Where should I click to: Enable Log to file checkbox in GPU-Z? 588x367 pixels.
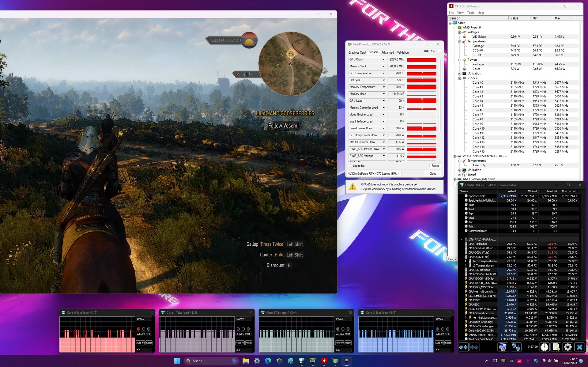tap(351, 166)
